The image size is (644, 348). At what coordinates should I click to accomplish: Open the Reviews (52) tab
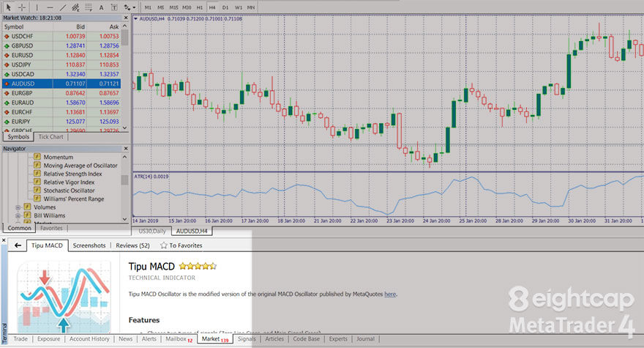click(132, 245)
